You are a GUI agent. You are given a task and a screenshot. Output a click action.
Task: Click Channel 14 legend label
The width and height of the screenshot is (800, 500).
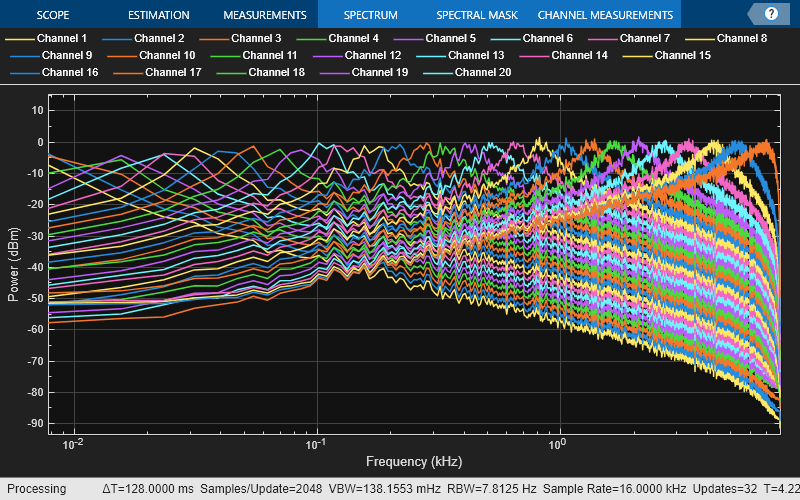(x=580, y=55)
